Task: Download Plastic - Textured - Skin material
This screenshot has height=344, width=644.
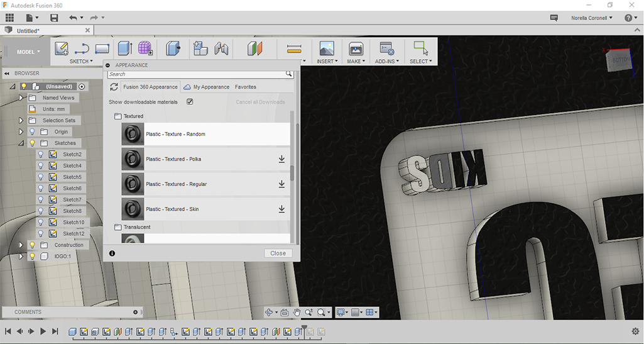Action: (281, 209)
